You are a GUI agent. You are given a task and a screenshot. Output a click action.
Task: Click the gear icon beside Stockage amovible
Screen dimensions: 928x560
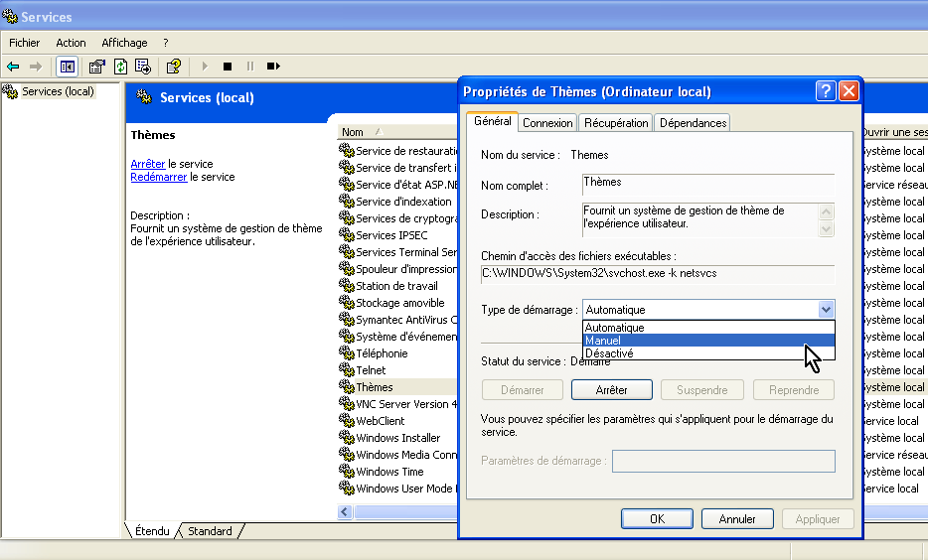[x=346, y=302]
